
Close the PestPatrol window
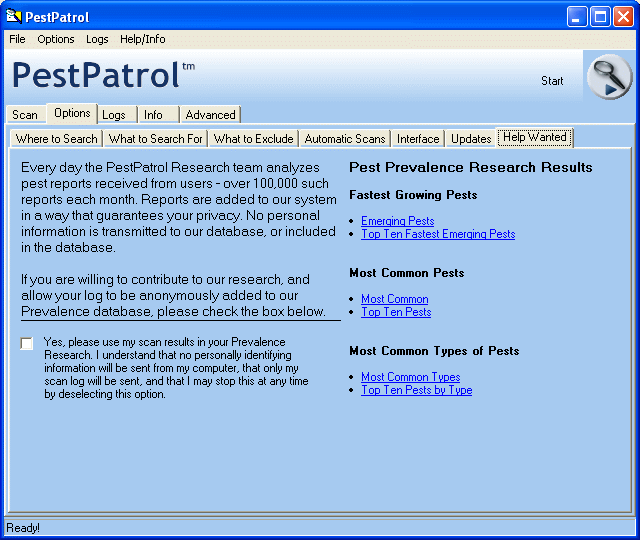(624, 17)
